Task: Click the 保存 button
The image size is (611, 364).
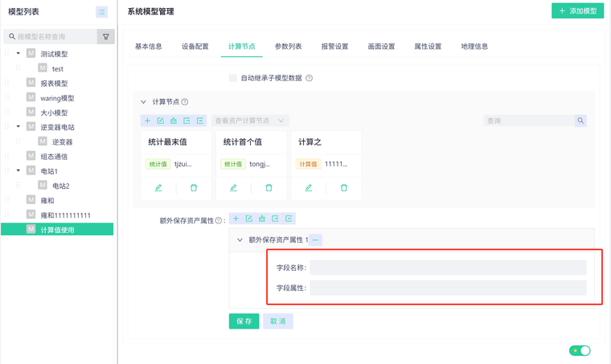Action: click(x=244, y=321)
